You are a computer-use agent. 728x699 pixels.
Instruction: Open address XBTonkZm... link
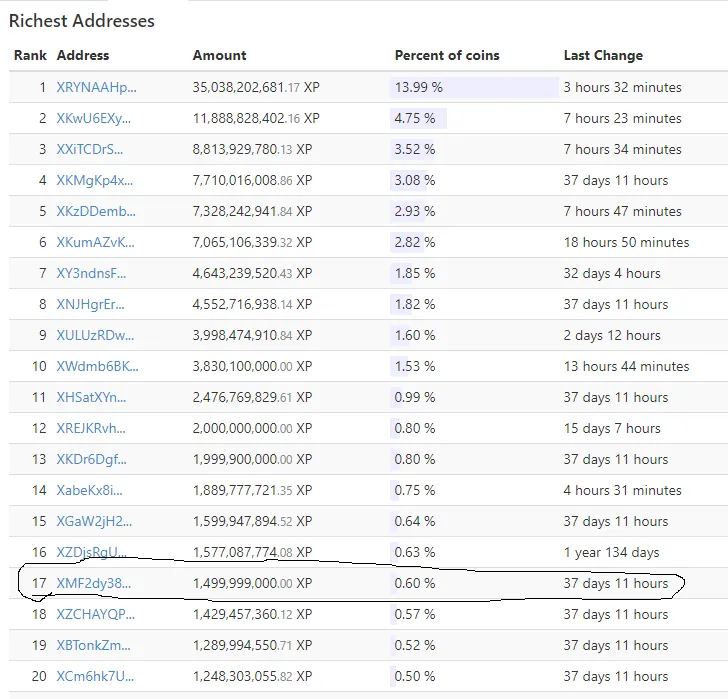tap(94, 646)
